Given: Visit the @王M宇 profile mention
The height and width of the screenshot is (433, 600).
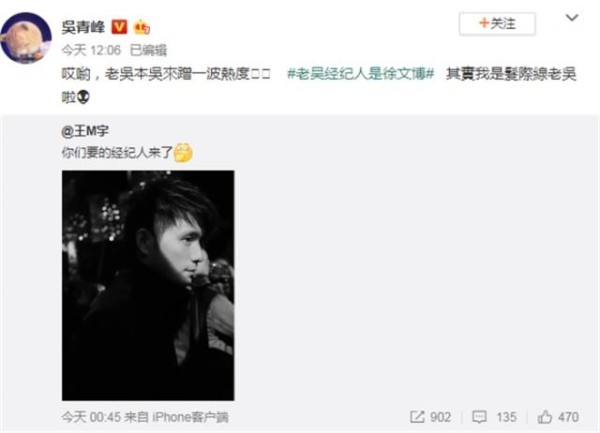Looking at the screenshot, I should pos(85,131).
